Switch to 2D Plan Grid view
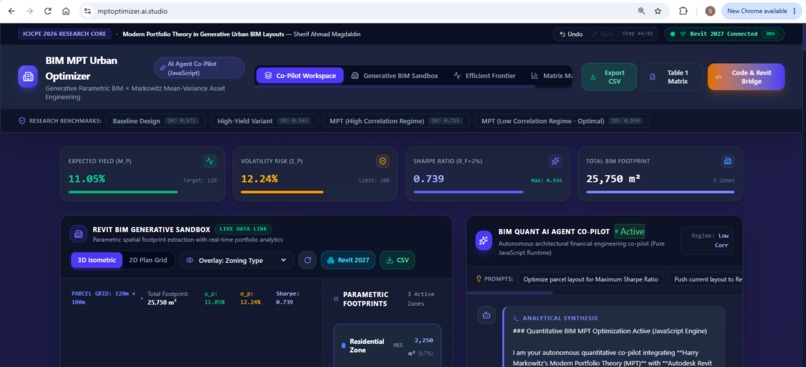This screenshot has height=367, width=806. [148, 260]
